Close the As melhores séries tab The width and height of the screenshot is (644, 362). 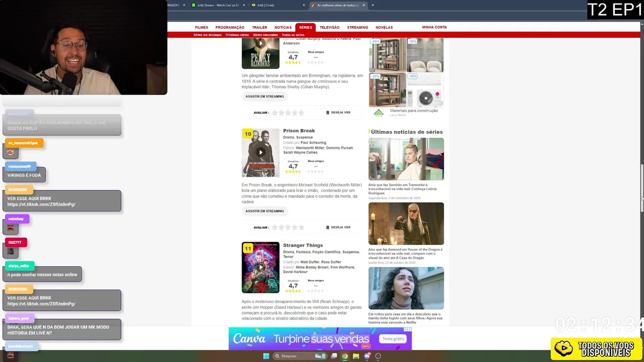coord(364,5)
